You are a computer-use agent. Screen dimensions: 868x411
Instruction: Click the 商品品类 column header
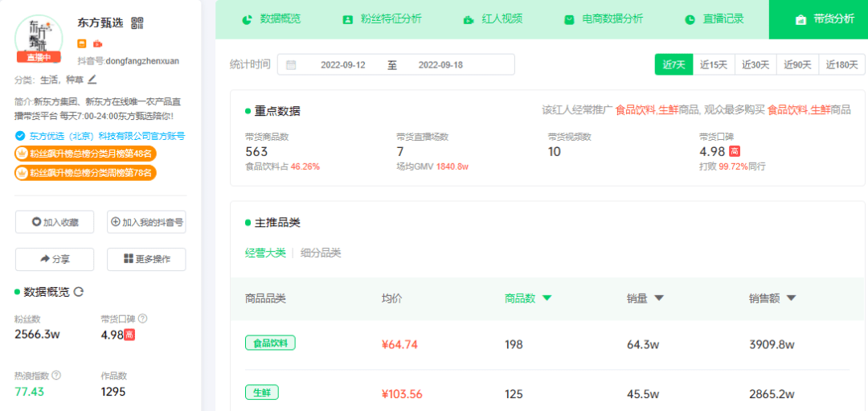(x=266, y=298)
